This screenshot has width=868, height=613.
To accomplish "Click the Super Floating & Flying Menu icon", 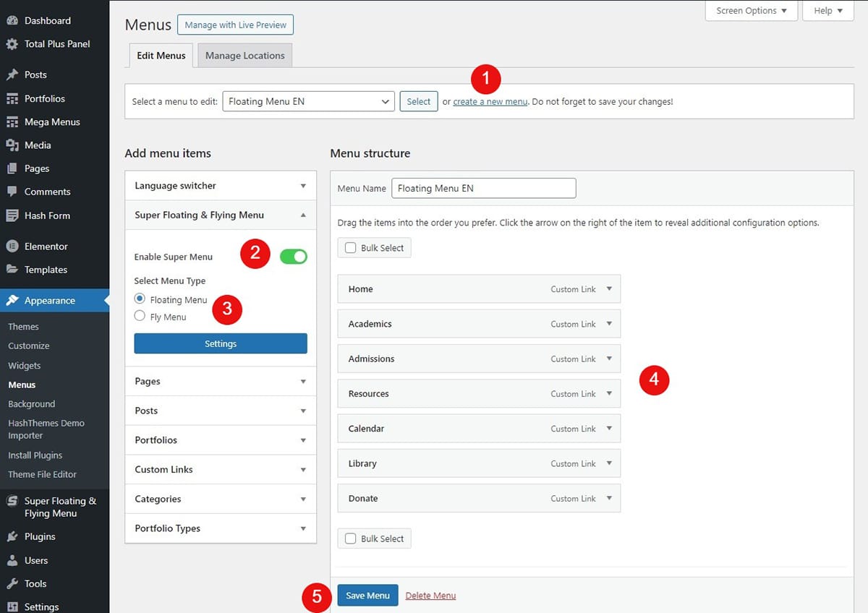I will pos(12,501).
